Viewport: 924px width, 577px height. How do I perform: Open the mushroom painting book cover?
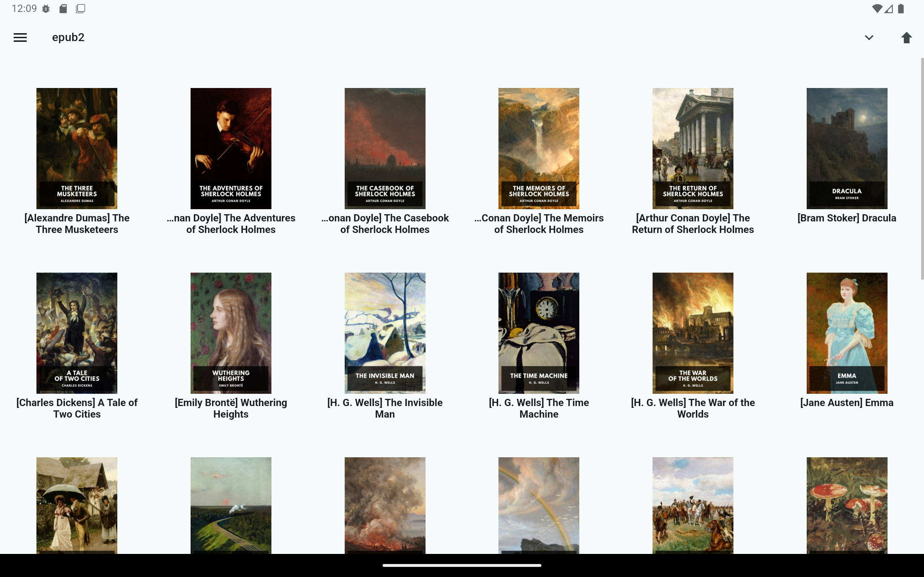[x=846, y=505]
